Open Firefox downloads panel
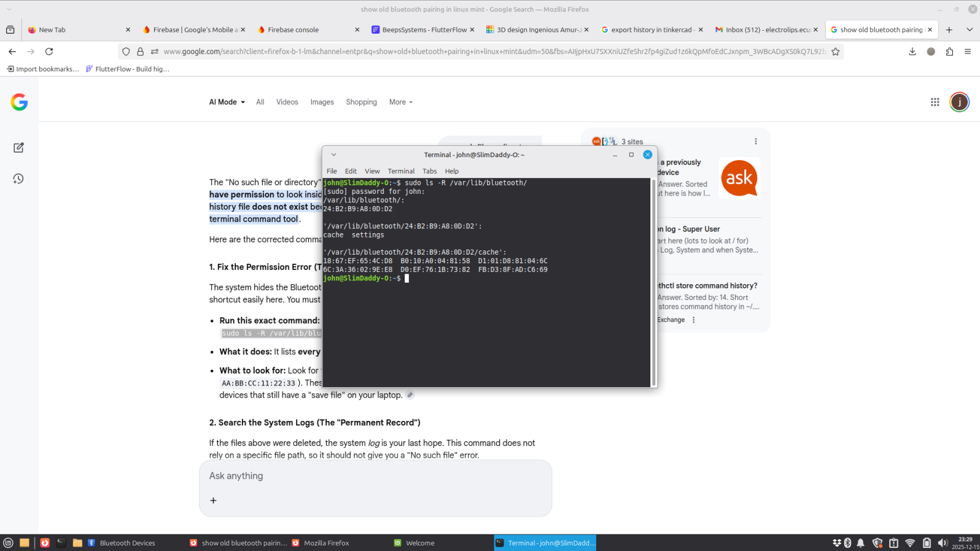 point(912,52)
